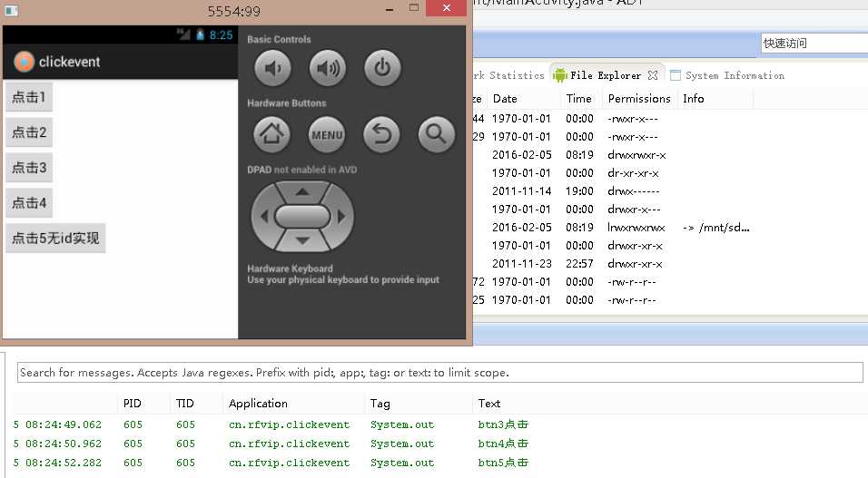This screenshot has height=478, width=868.
Task: Select file row with drwxrwxr-x permissions
Action: 670,155
